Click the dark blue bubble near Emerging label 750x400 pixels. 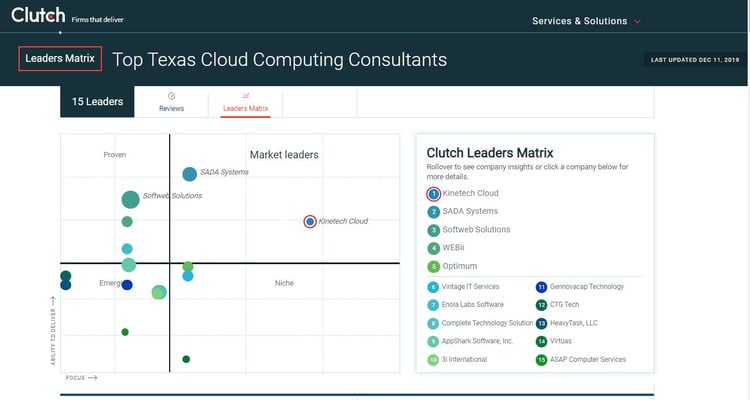point(127,285)
